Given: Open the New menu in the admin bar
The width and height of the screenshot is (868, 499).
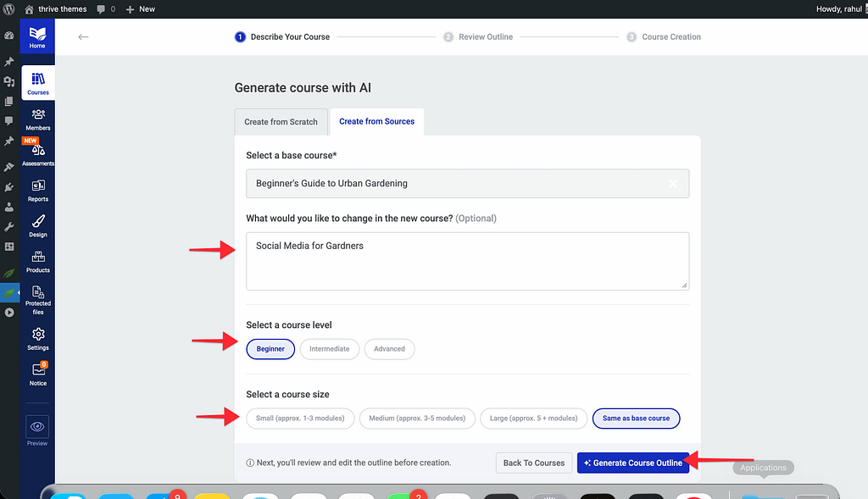Looking at the screenshot, I should (141, 8).
